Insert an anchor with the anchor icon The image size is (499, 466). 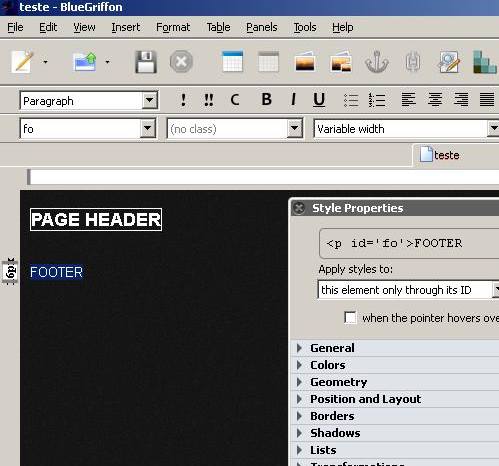(377, 62)
